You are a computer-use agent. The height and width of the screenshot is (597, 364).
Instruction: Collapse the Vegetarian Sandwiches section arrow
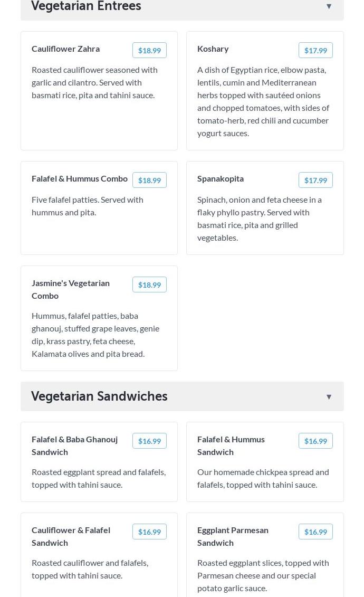329,397
